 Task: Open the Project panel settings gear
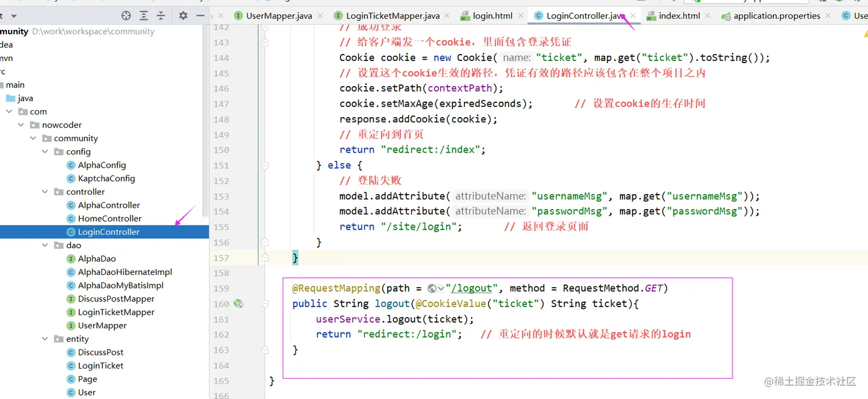183,16
